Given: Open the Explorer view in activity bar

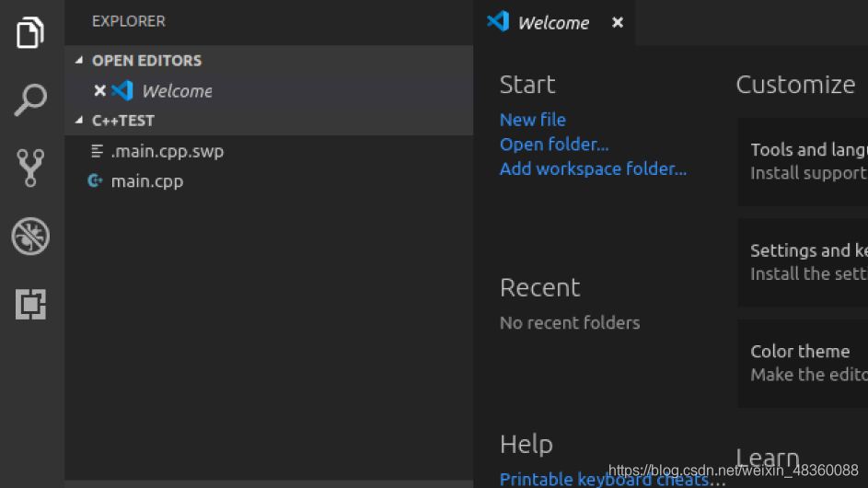Looking at the screenshot, I should (x=30, y=32).
